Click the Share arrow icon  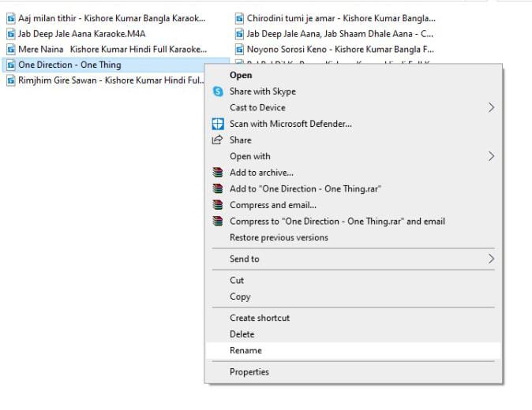tap(217, 140)
